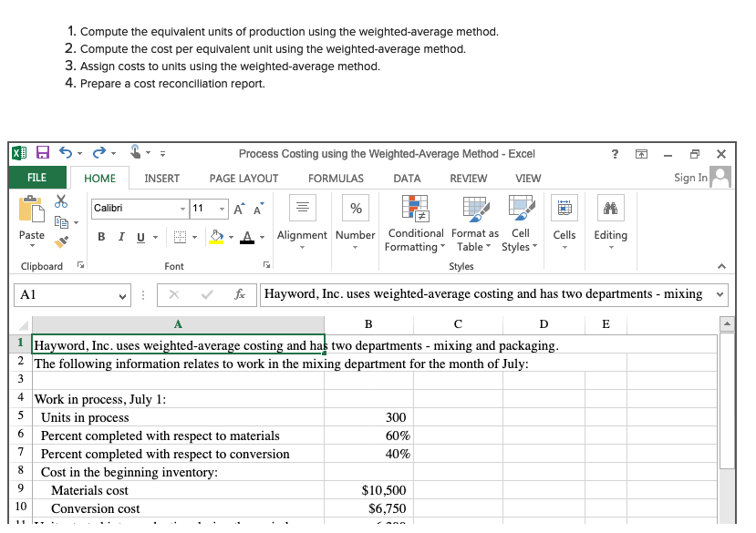Click the Insert Function fx button
This screenshot has width=756, height=533.
[x=240, y=294]
